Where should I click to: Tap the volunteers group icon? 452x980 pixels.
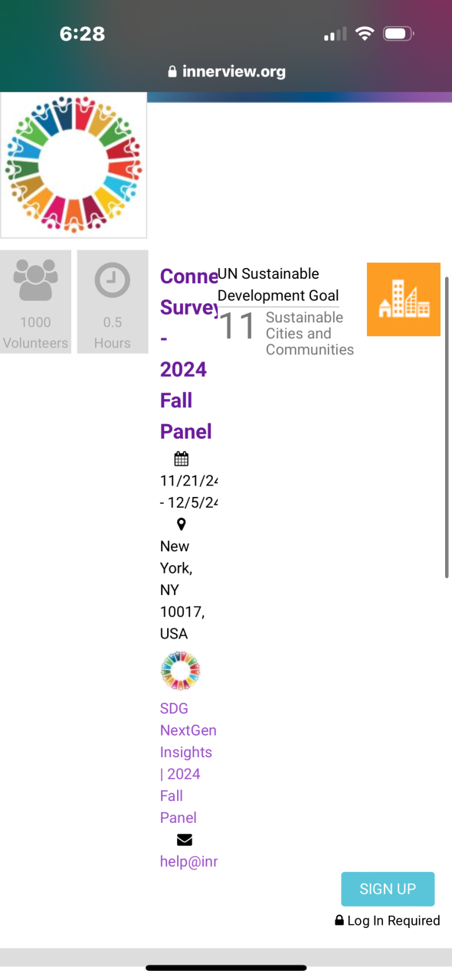click(x=36, y=280)
